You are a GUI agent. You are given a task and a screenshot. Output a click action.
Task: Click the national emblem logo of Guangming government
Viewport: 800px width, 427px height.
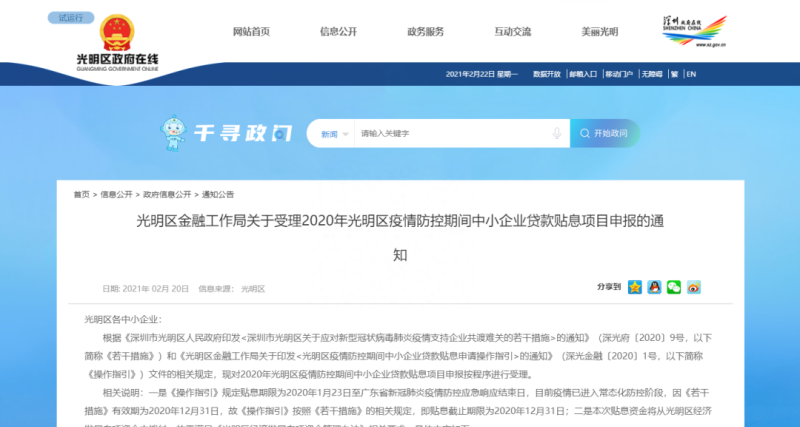(x=117, y=33)
